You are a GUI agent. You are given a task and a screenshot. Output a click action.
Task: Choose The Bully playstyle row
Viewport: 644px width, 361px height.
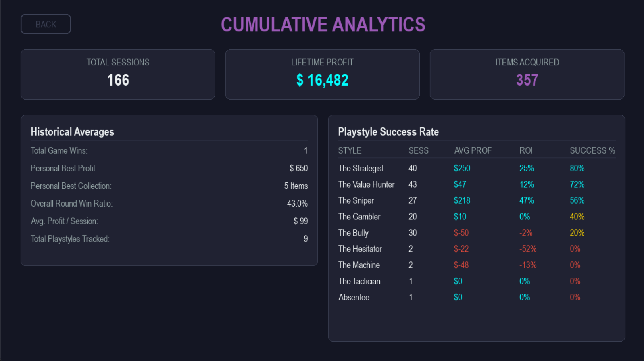[353, 233]
